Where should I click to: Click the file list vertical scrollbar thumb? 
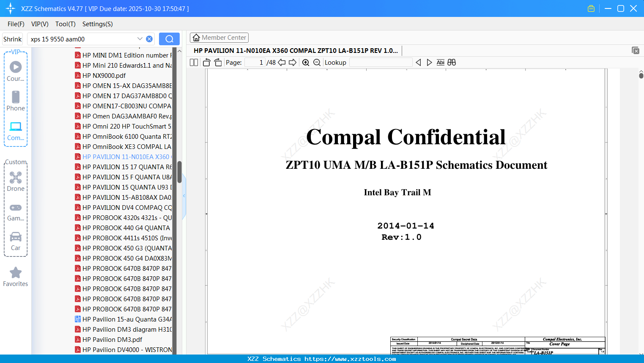tap(179, 171)
